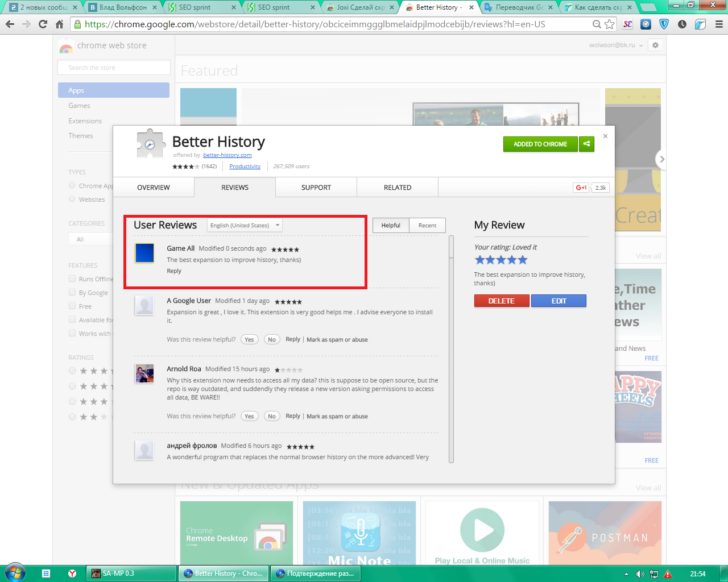Image resolution: width=728 pixels, height=582 pixels.
Task: Open Themes in the store sidebar
Action: (x=81, y=136)
